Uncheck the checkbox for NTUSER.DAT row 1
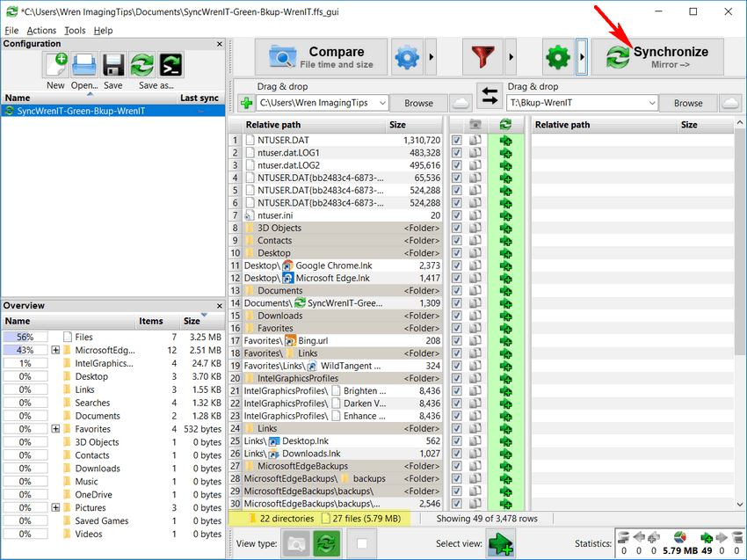This screenshot has width=747, height=560. coord(456,141)
